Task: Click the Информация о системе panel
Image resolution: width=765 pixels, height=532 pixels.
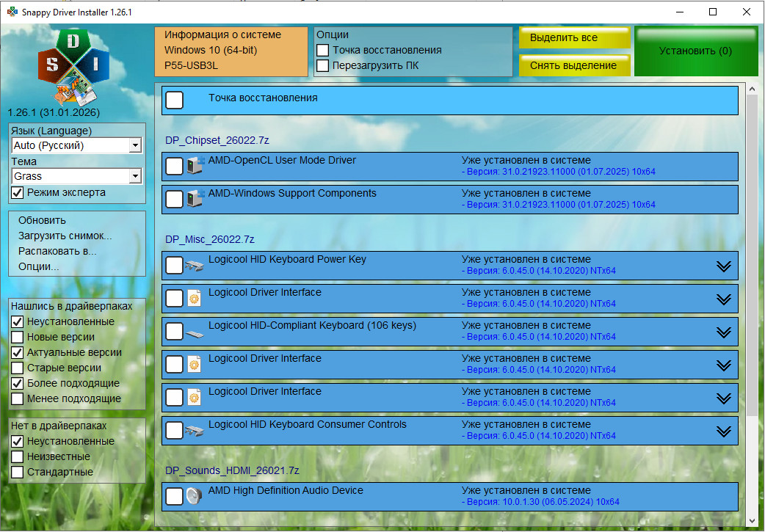Action: [x=231, y=51]
